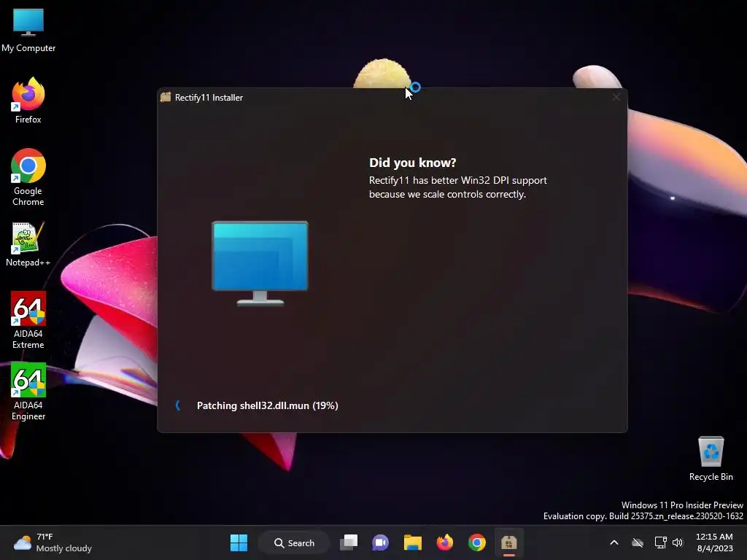Click the progress spinner beside Patching status
Viewport: 747px width, 560px height.
(x=178, y=405)
